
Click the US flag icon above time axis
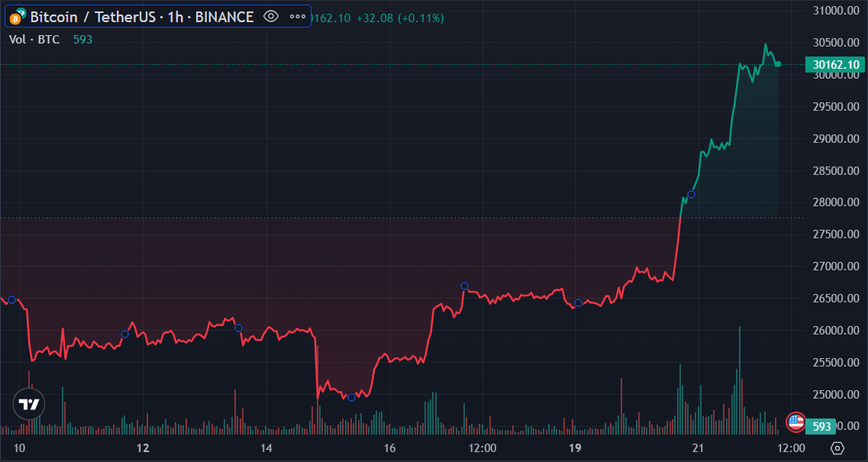(795, 422)
